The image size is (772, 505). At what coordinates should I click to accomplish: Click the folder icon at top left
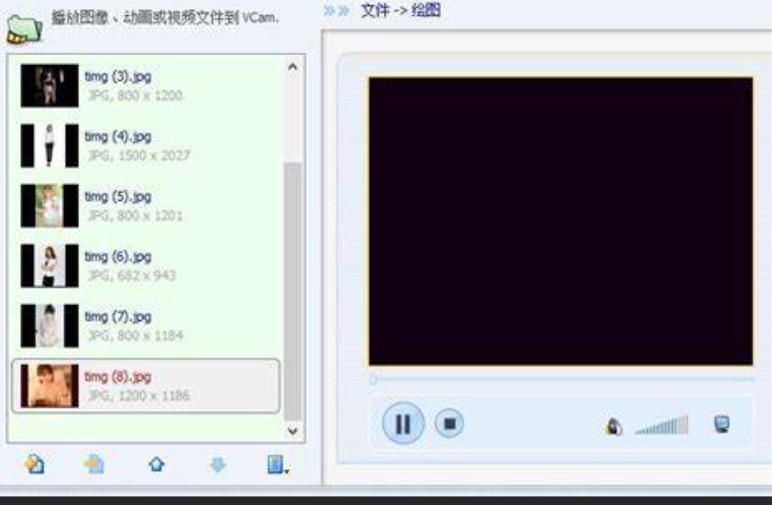click(x=24, y=29)
